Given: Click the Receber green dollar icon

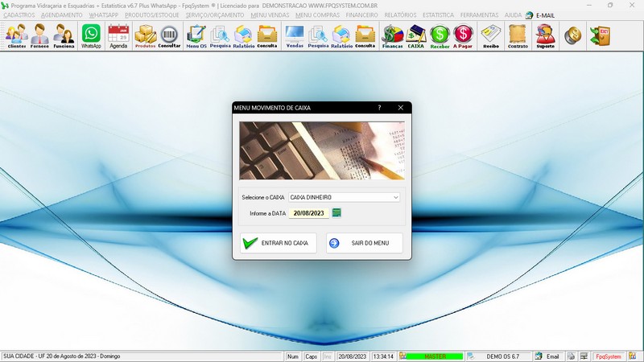Looking at the screenshot, I should pyautogui.click(x=440, y=36).
